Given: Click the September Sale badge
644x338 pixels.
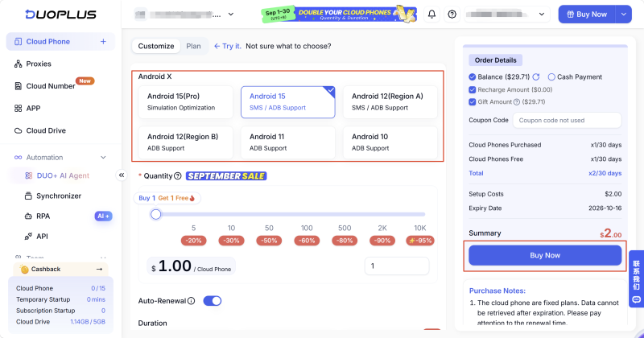Looking at the screenshot, I should click(226, 176).
